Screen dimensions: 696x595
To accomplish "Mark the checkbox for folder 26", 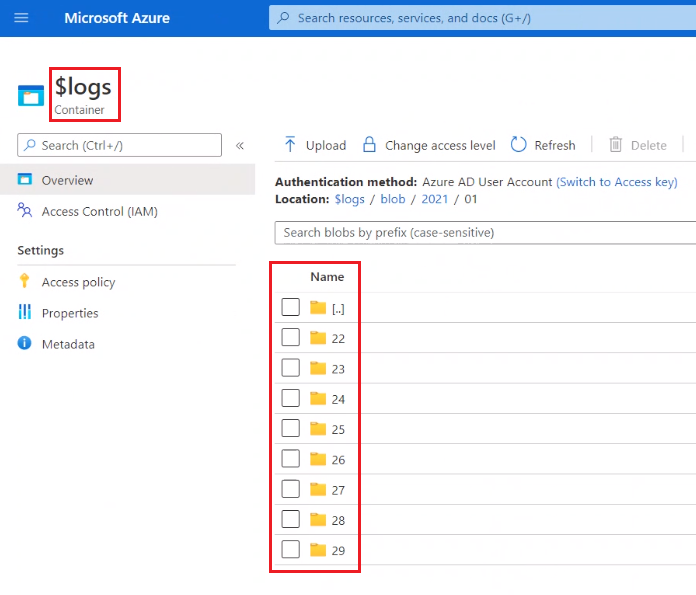I will click(290, 458).
